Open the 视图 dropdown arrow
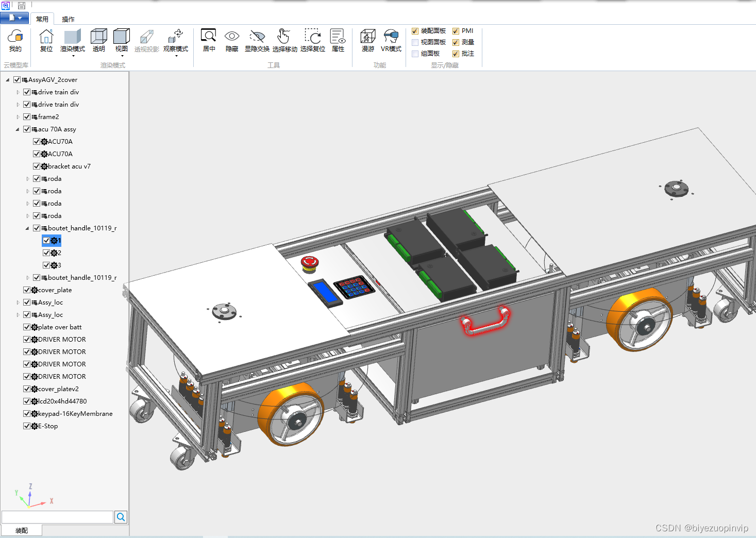 point(122,56)
